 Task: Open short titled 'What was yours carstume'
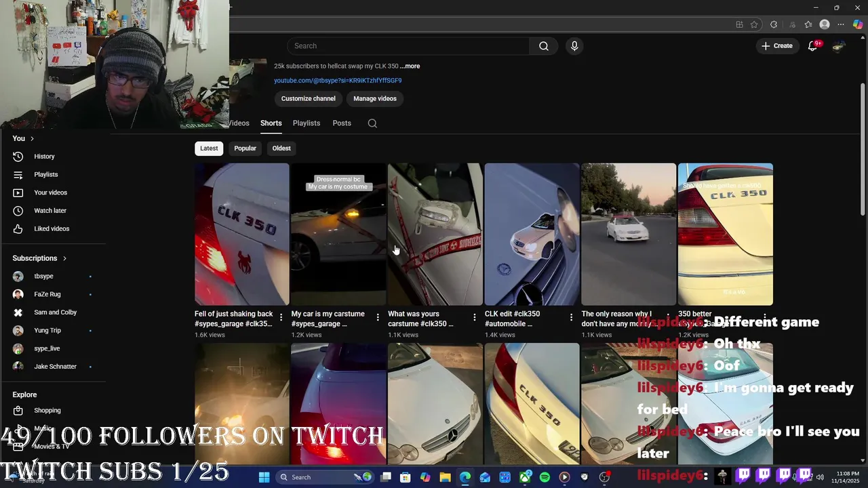[x=421, y=319]
